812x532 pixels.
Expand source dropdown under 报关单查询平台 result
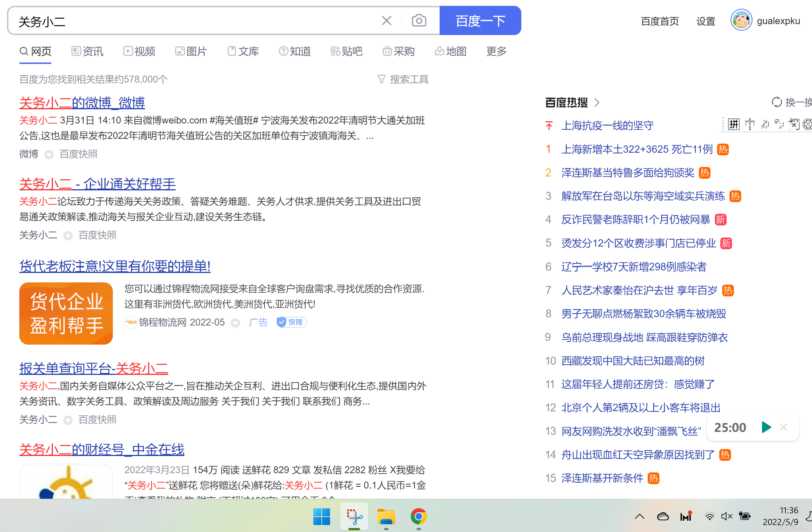point(68,421)
